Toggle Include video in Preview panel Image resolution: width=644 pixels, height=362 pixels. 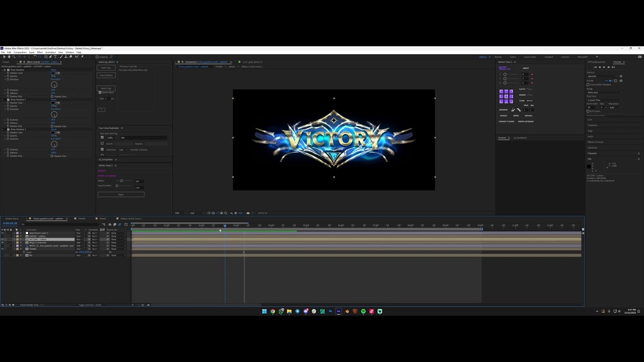point(606,81)
